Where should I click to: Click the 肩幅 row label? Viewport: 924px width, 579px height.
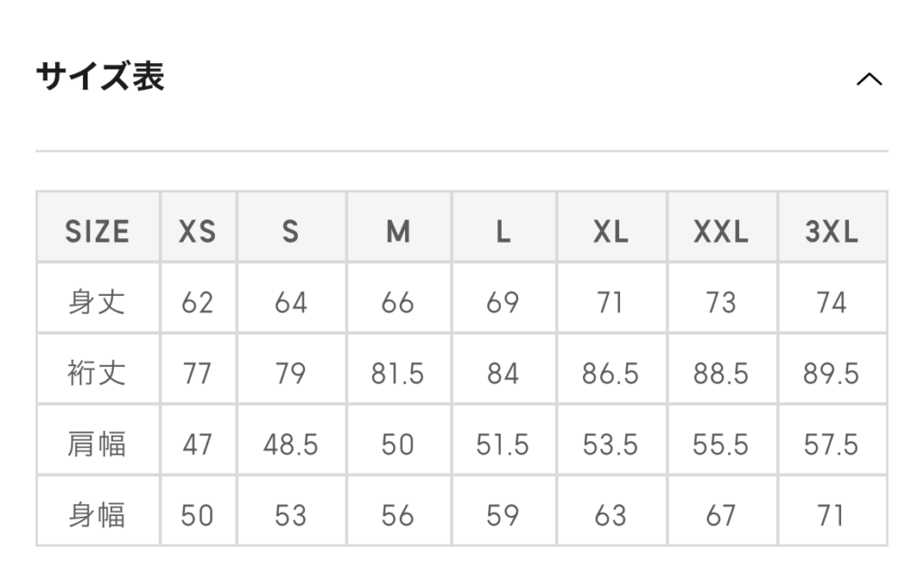click(97, 444)
